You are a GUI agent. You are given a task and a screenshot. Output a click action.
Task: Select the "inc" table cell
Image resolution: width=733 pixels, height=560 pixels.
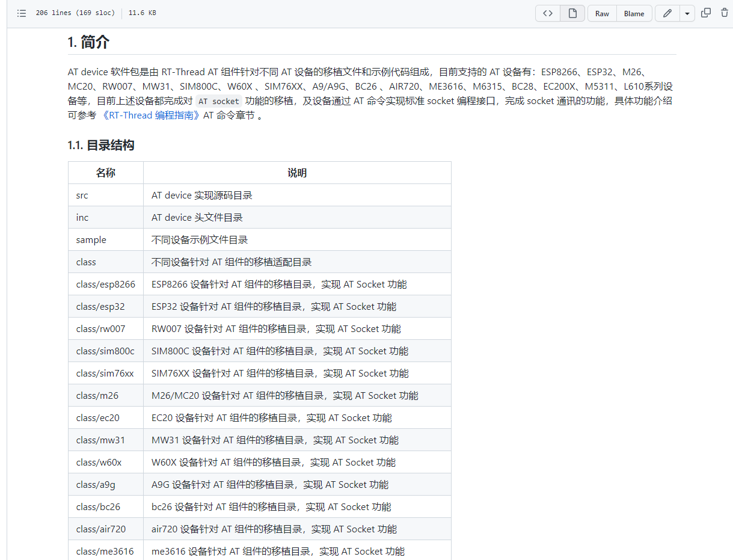click(x=106, y=217)
